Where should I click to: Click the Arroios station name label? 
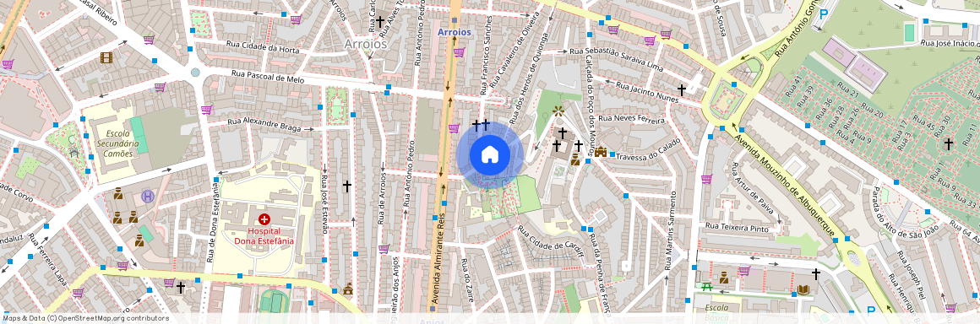[x=455, y=32]
